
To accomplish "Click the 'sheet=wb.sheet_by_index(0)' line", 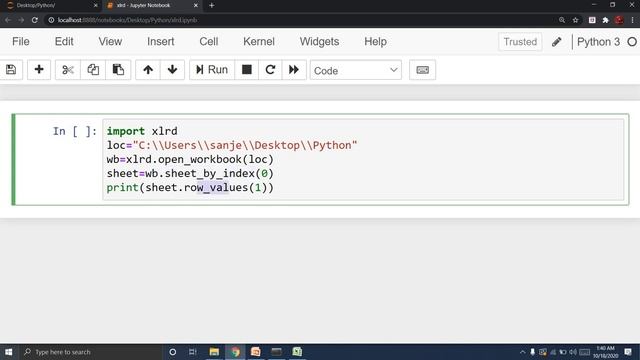I will pyautogui.click(x=190, y=173).
